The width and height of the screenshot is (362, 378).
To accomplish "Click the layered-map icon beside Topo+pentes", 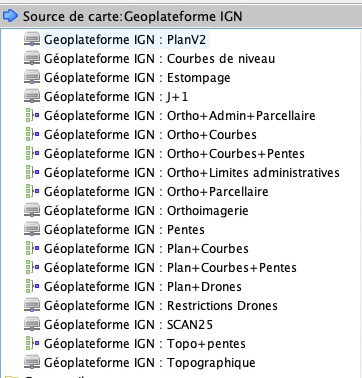I will [33, 344].
